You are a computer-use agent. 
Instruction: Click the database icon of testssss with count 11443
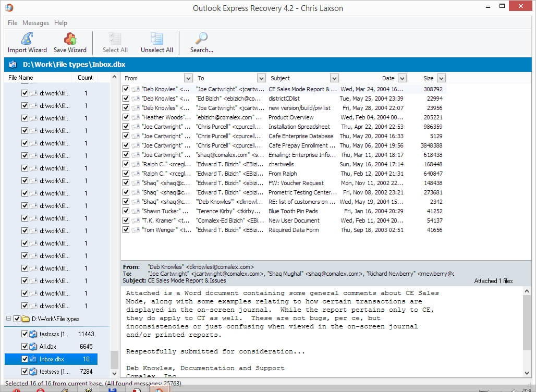coord(33,334)
